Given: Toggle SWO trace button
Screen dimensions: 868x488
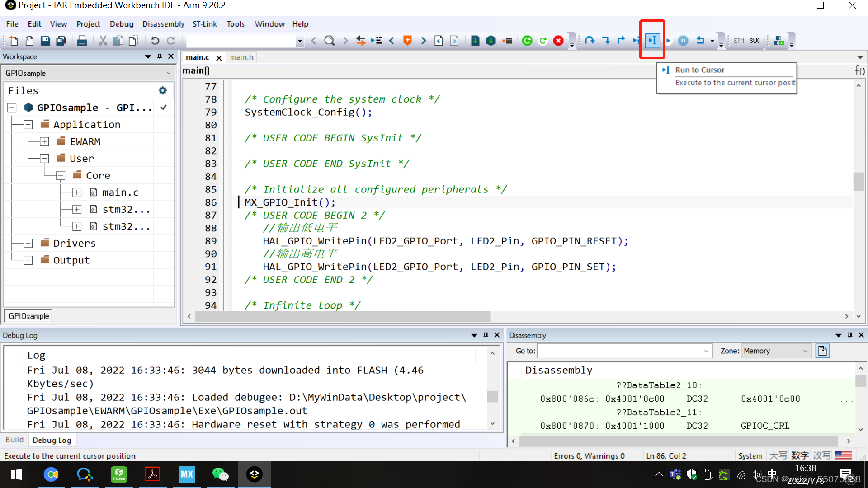Looking at the screenshot, I should [755, 41].
